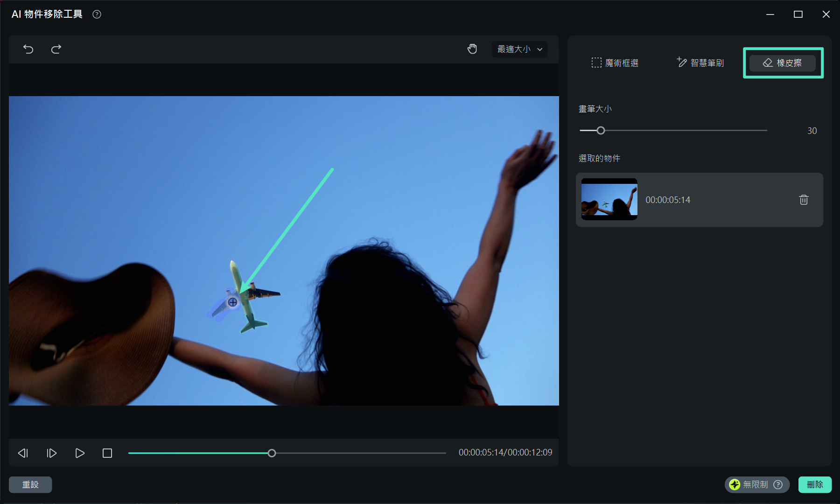Stop the video playback
Image resolution: width=840 pixels, height=504 pixels.
click(107, 453)
